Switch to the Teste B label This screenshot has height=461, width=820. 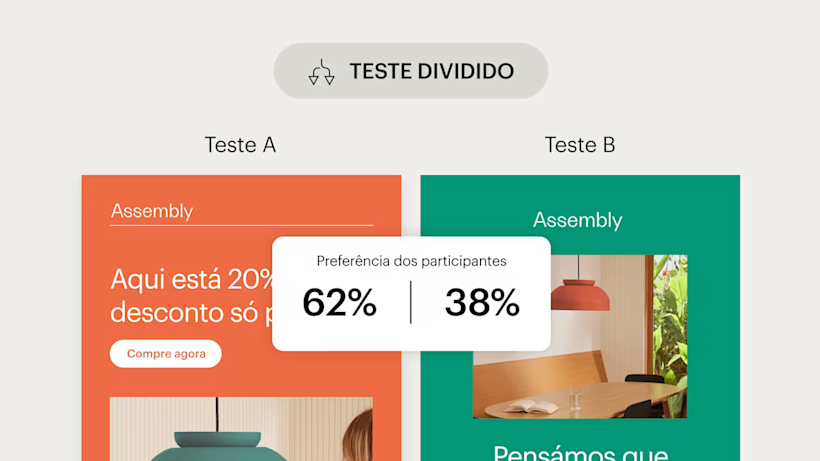pyautogui.click(x=580, y=145)
